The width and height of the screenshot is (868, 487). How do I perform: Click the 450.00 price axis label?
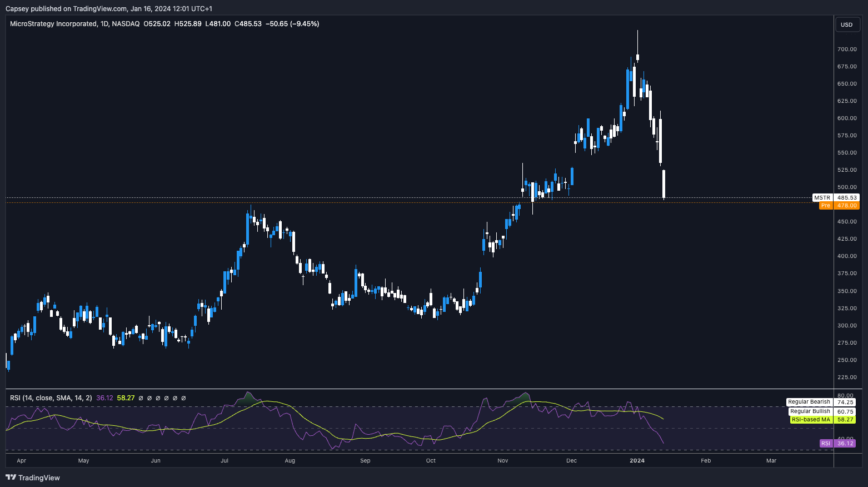coord(847,221)
